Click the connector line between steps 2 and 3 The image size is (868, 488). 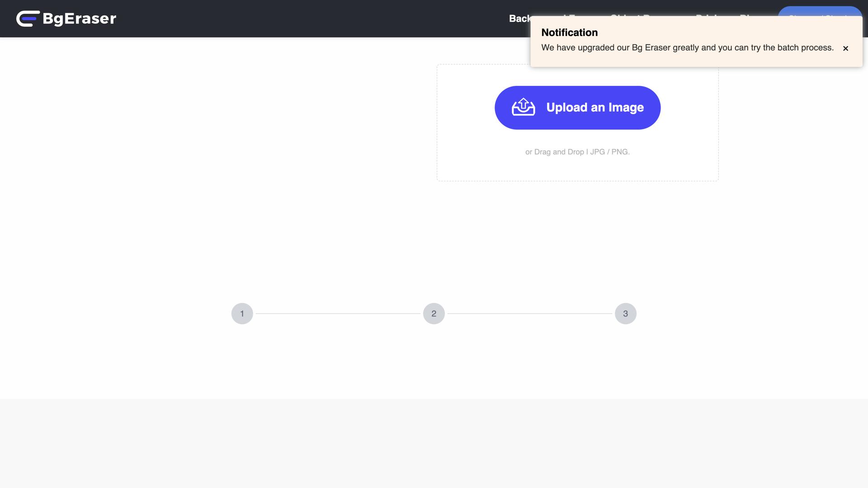point(530,314)
